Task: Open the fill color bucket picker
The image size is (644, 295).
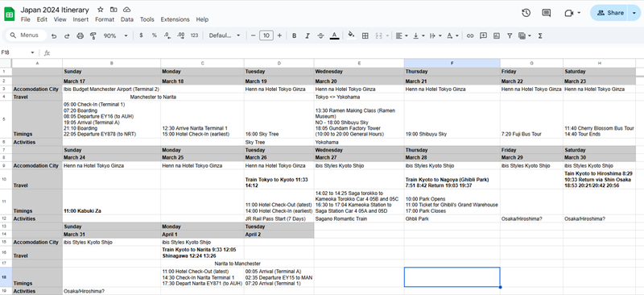Action: (351, 35)
